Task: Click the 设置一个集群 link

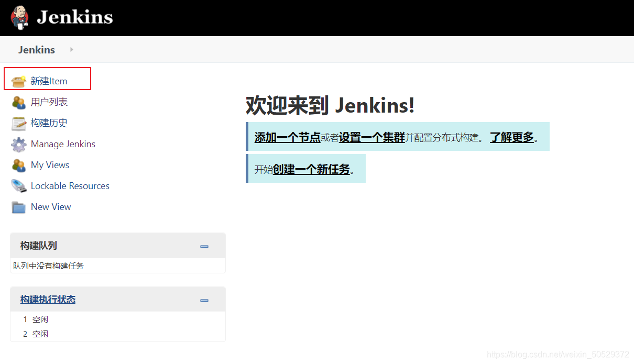Action: [371, 137]
